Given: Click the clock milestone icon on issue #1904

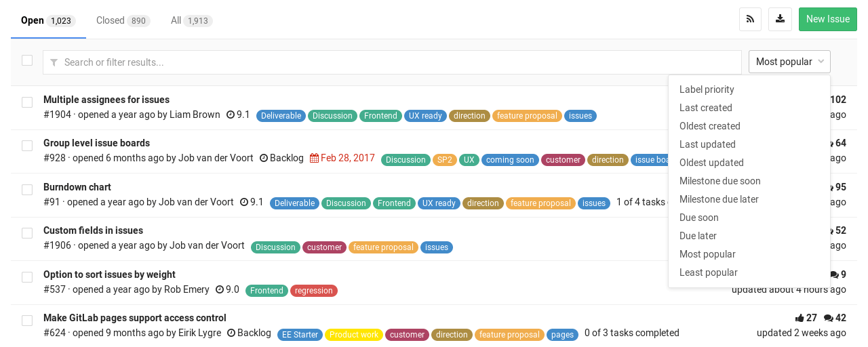Looking at the screenshot, I should [231, 115].
